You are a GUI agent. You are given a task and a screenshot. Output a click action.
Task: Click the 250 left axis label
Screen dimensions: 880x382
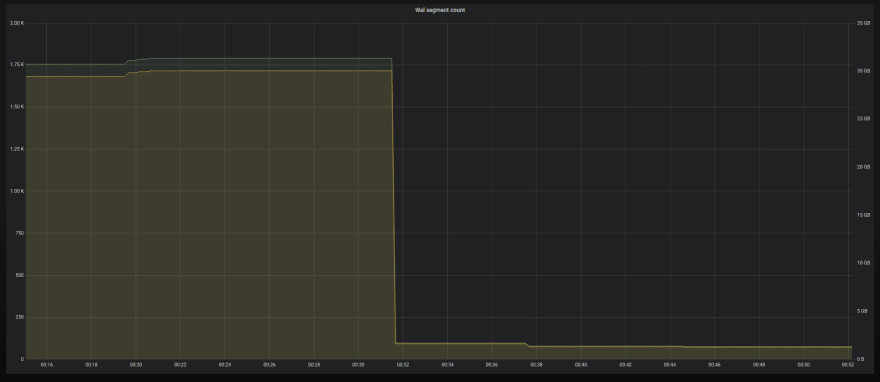19,317
